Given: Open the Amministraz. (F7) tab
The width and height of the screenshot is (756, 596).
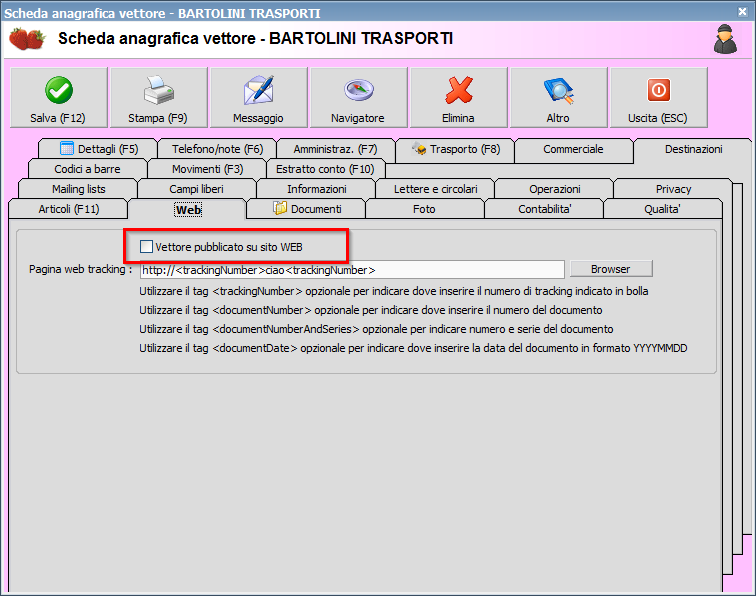Looking at the screenshot, I should pyautogui.click(x=336, y=149).
